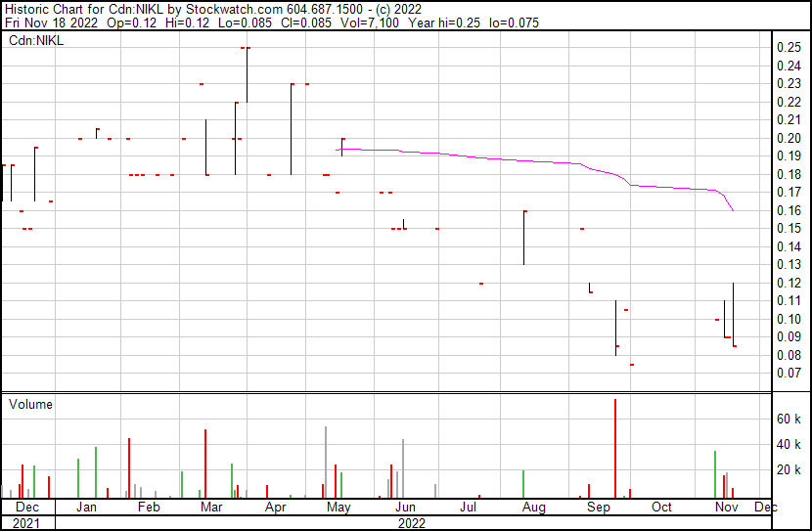Click the Volume panel label
The image size is (812, 531).
(30, 404)
